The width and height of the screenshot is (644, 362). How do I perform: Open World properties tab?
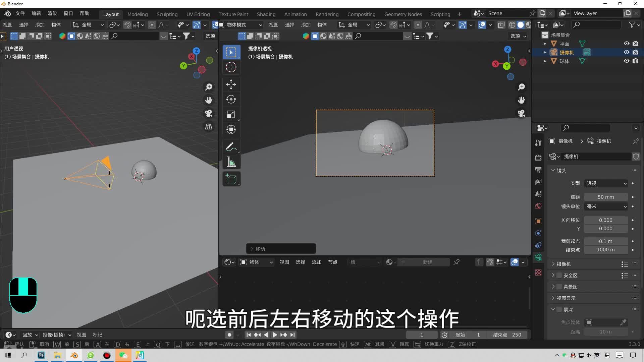click(x=538, y=206)
